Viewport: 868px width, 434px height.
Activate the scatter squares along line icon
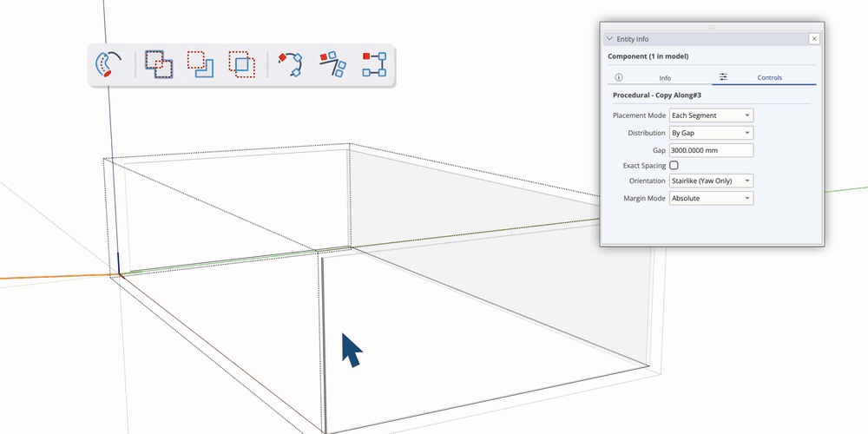[332, 64]
